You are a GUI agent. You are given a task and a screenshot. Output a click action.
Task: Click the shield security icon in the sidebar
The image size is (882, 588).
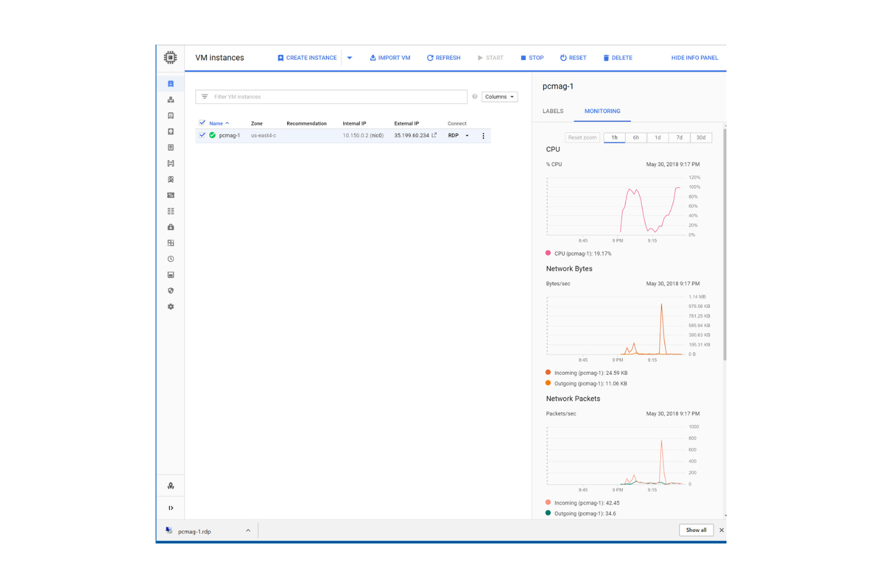[171, 291]
